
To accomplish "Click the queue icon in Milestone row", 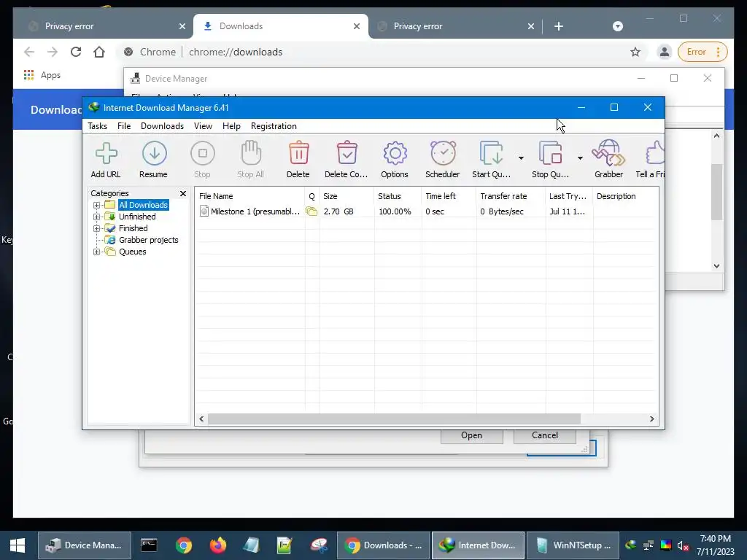I will tap(311, 211).
